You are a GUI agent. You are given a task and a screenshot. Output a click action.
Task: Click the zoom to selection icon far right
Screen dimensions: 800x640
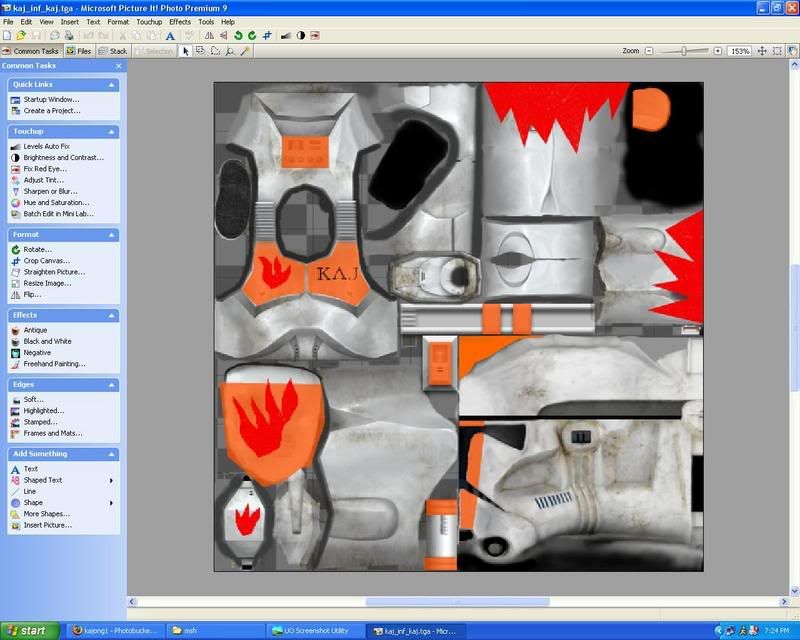pos(792,51)
